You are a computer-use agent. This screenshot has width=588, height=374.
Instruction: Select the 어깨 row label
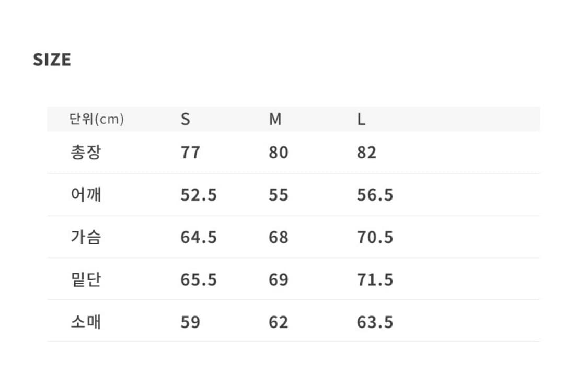pos(86,194)
